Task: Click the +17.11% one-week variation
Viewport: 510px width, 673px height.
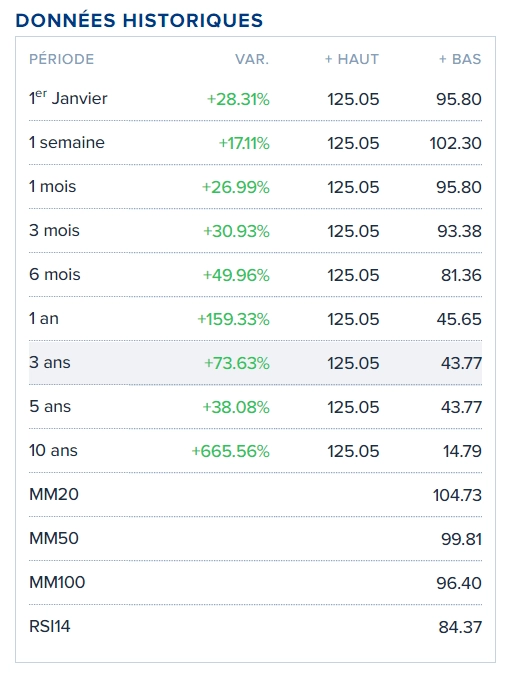Action: [244, 143]
